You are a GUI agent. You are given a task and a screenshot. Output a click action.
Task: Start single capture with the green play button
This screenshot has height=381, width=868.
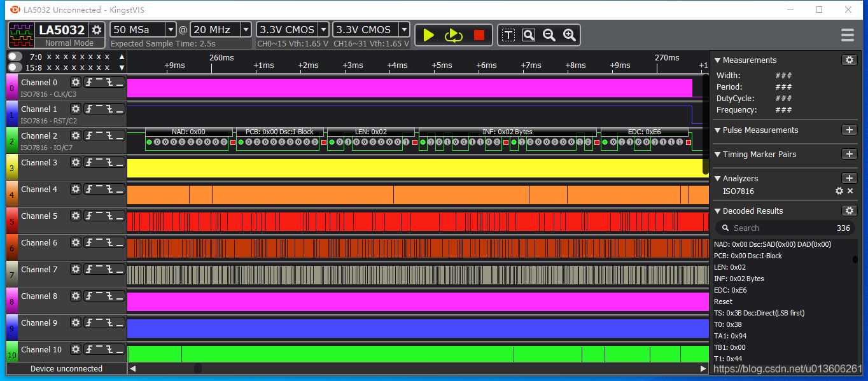[x=428, y=35]
